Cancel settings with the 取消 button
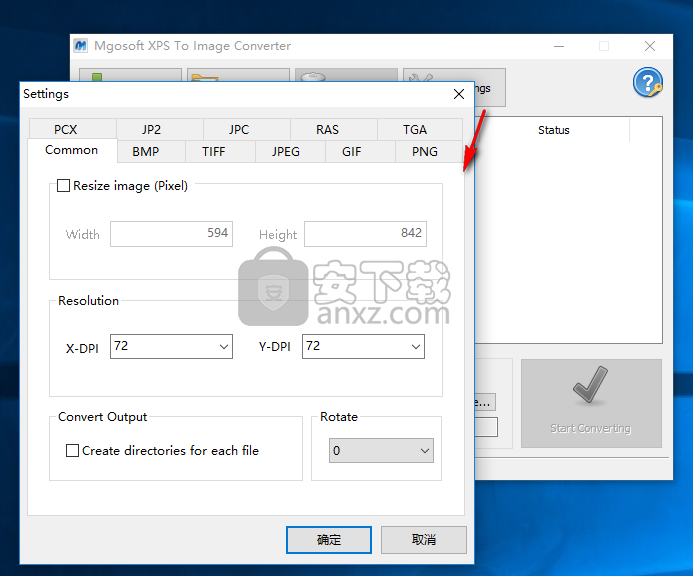Screen dimensions: 693x576 click(x=423, y=540)
